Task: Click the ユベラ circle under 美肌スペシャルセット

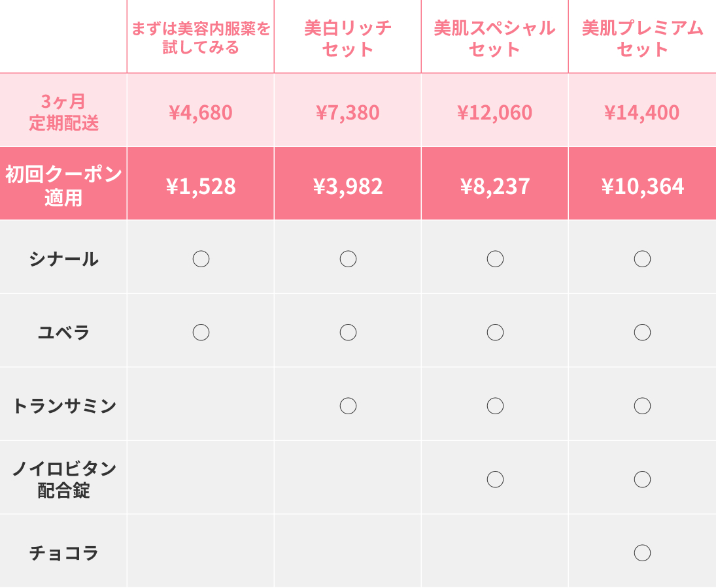Action: pos(495,332)
